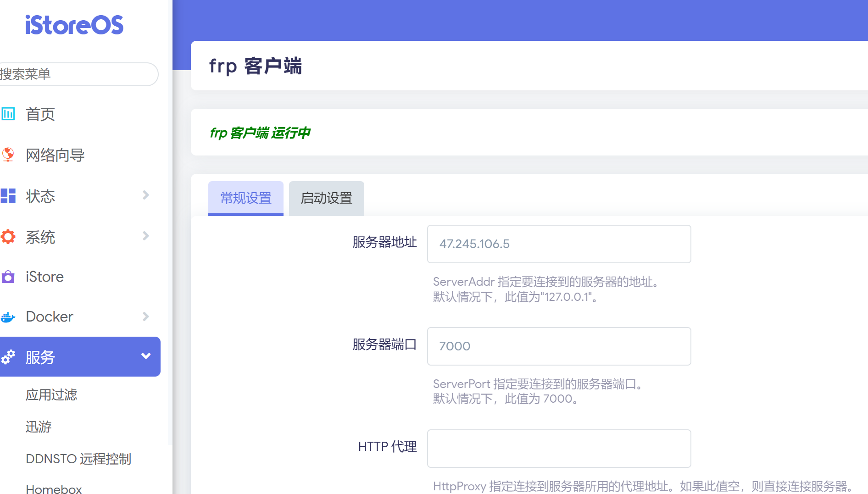The width and height of the screenshot is (868, 494).
Task: Select the 服务 menu item
Action: point(80,357)
